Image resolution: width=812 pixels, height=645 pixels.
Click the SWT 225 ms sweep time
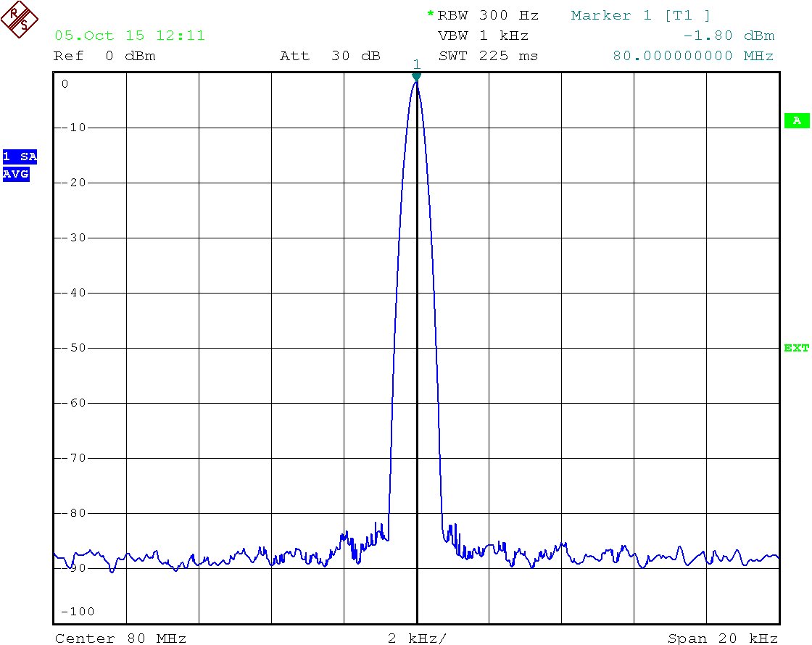pos(489,56)
